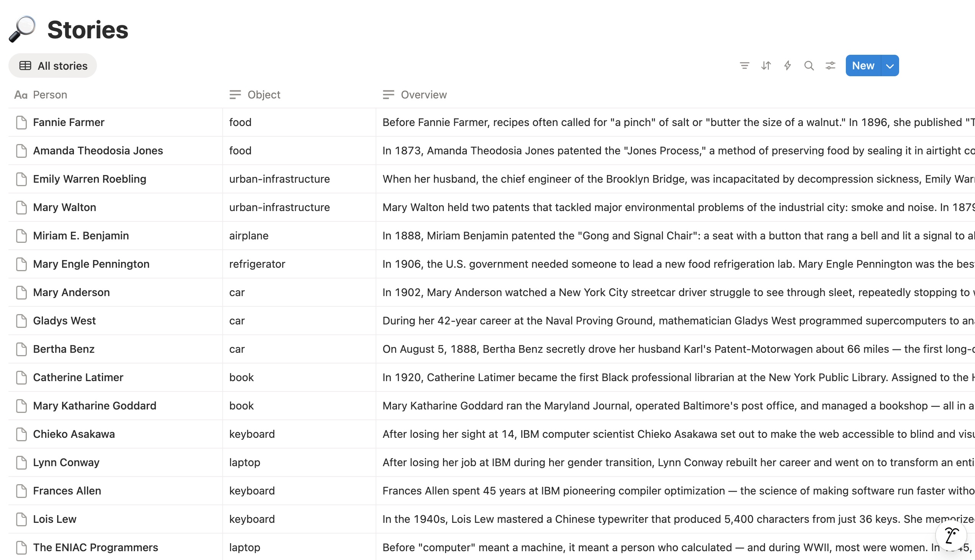
Task: Select the Gladys West overview cell
Action: (676, 321)
